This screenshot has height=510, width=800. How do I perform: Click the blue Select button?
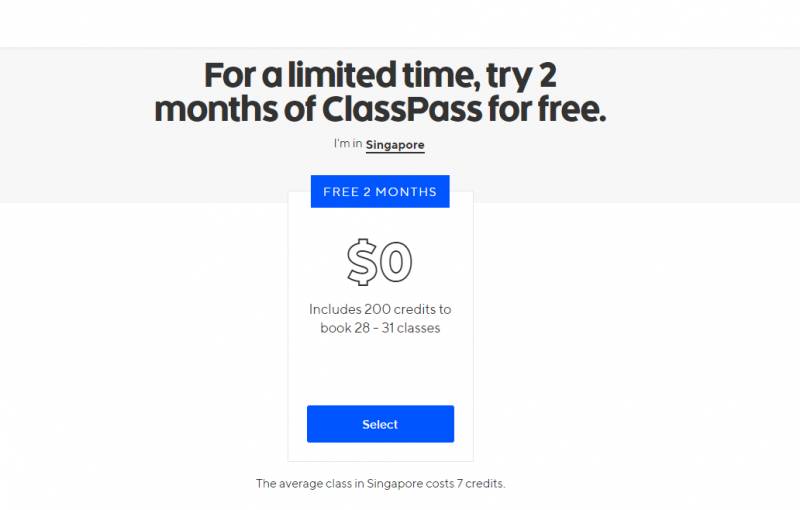click(380, 424)
